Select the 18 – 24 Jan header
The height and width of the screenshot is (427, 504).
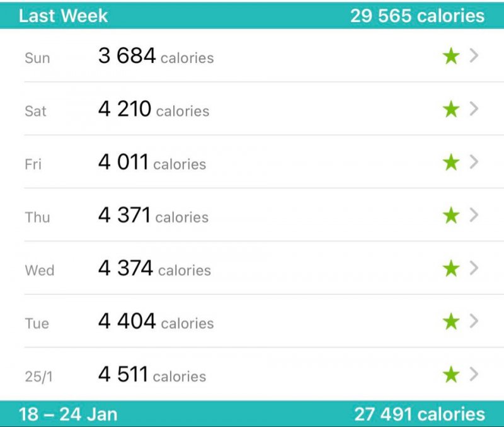(x=68, y=414)
